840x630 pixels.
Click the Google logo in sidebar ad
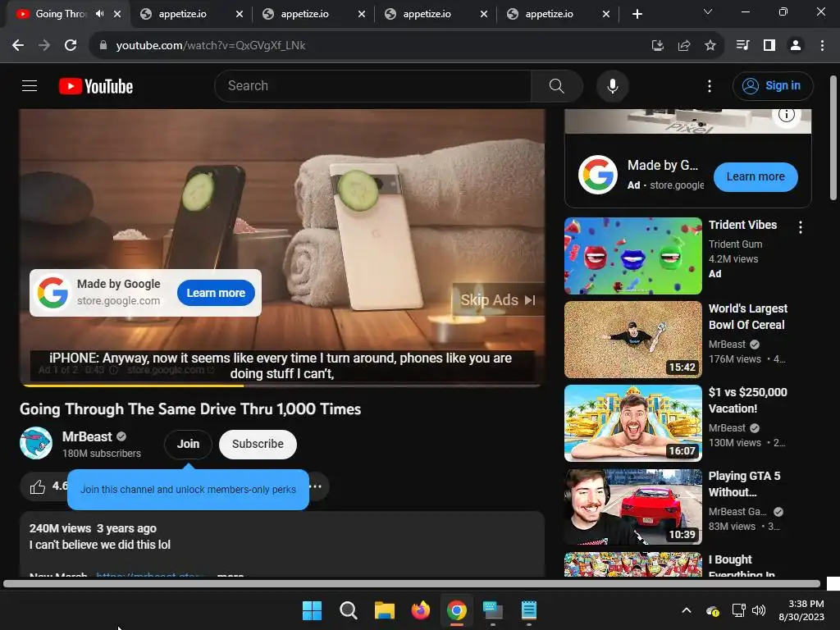598,175
